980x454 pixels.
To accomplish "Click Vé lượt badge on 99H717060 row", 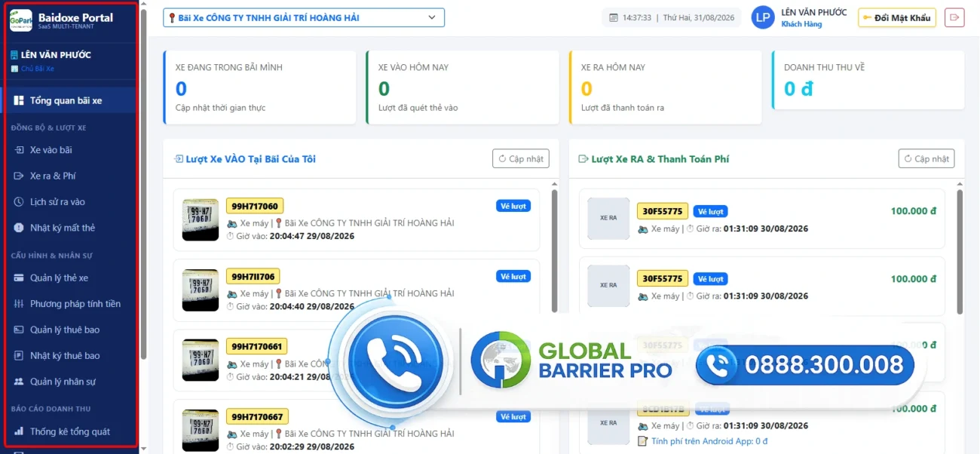I will 513,206.
